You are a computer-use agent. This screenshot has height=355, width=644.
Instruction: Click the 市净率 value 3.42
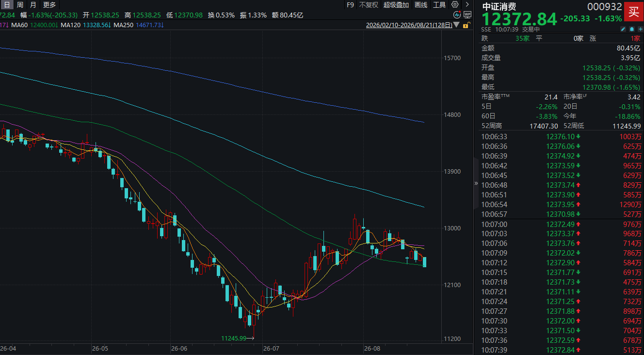(x=634, y=97)
